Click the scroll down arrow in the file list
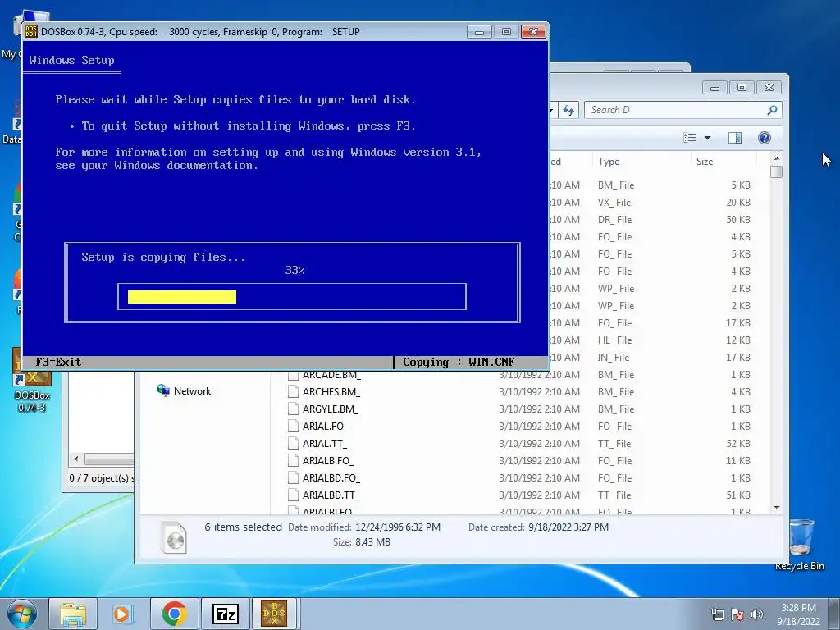 pyautogui.click(x=777, y=507)
